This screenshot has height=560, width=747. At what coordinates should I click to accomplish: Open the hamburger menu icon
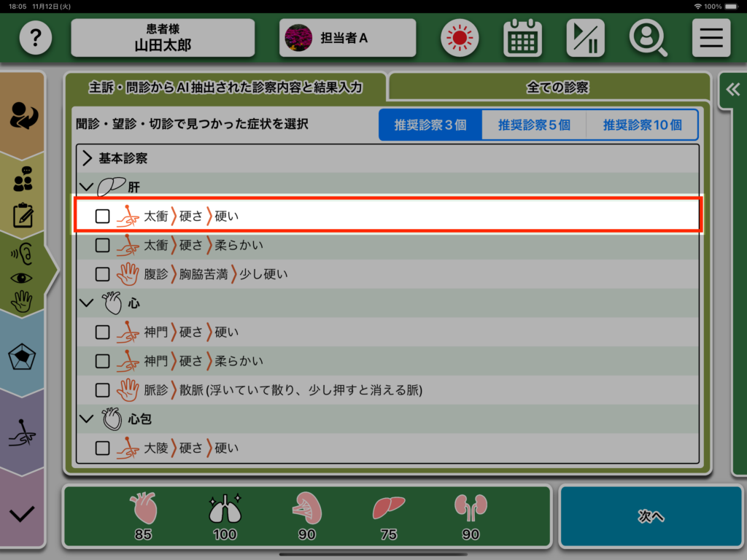711,38
